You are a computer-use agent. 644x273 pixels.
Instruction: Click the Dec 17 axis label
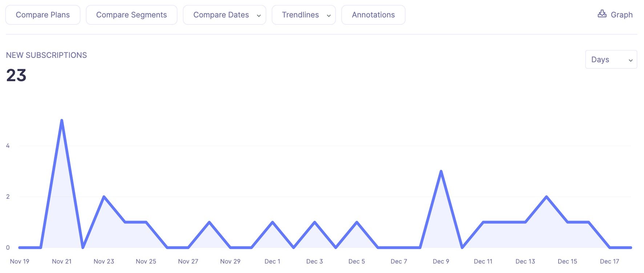click(x=609, y=261)
